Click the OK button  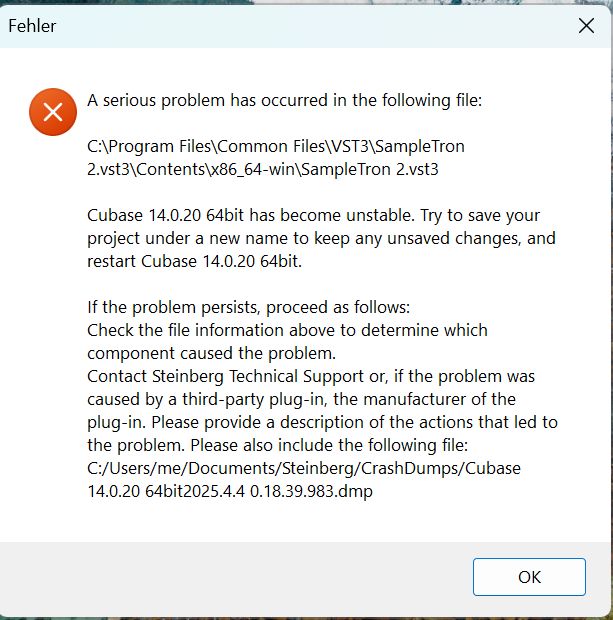[x=529, y=577]
